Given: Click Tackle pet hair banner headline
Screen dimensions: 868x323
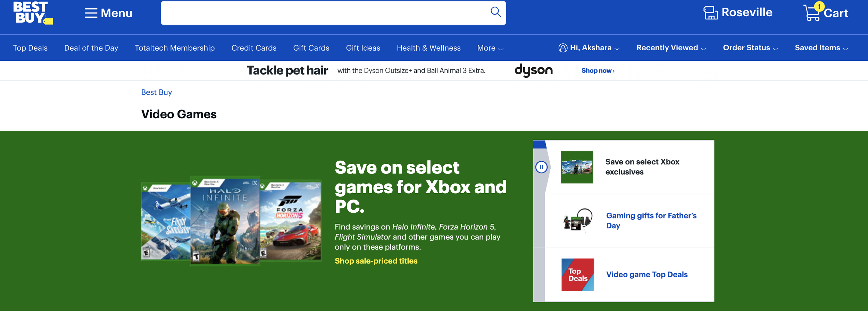Looking at the screenshot, I should [x=287, y=70].
